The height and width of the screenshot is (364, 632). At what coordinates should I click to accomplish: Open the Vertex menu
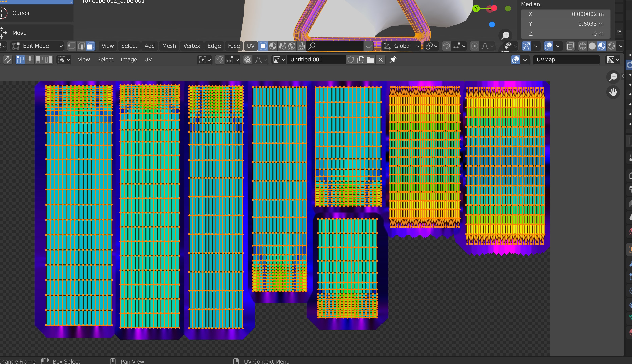[x=191, y=46]
